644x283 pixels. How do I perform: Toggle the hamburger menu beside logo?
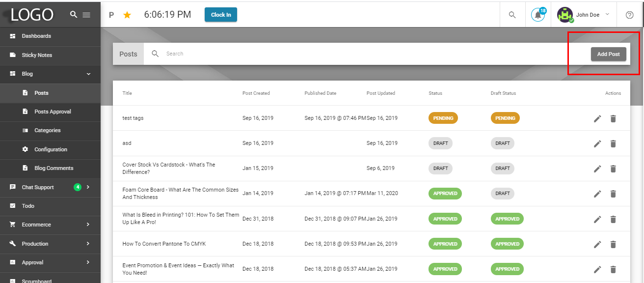coord(86,15)
